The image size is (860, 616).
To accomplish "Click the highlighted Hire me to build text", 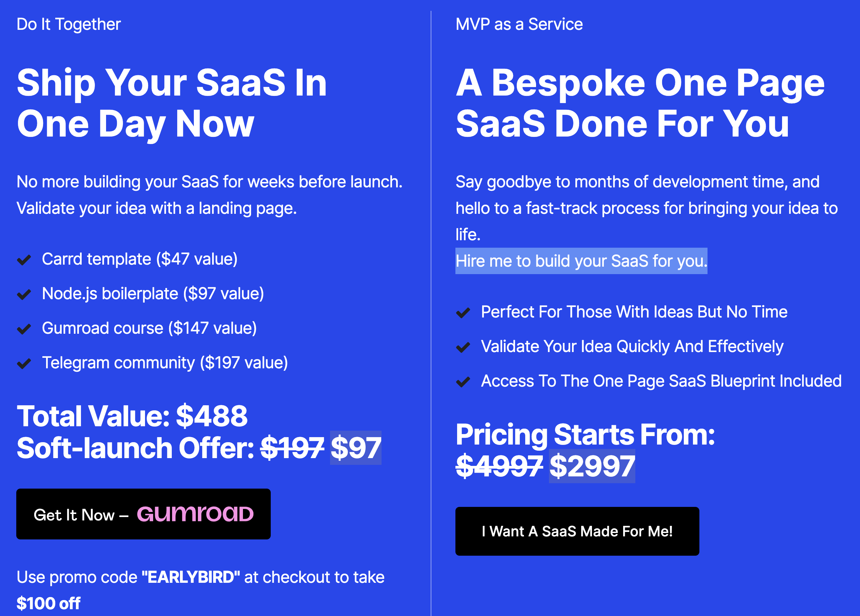I will click(581, 261).
